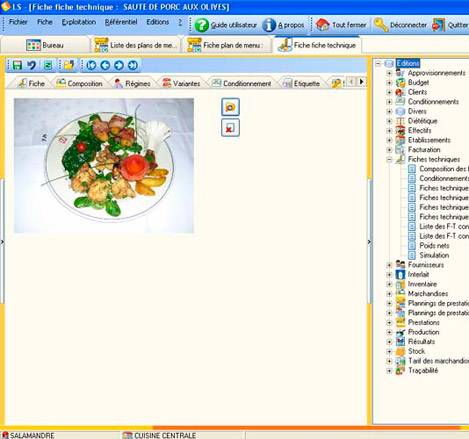Click the add photo camera button
The height and width of the screenshot is (439, 469).
230,107
